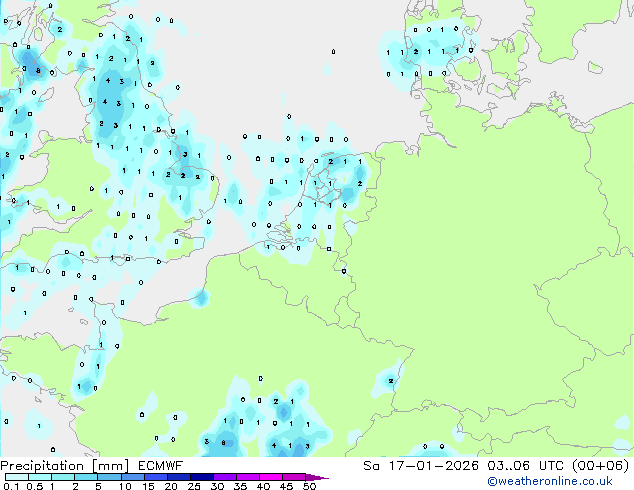Click the 0.5–1 mm legend swatch

pyautogui.click(x=40, y=477)
